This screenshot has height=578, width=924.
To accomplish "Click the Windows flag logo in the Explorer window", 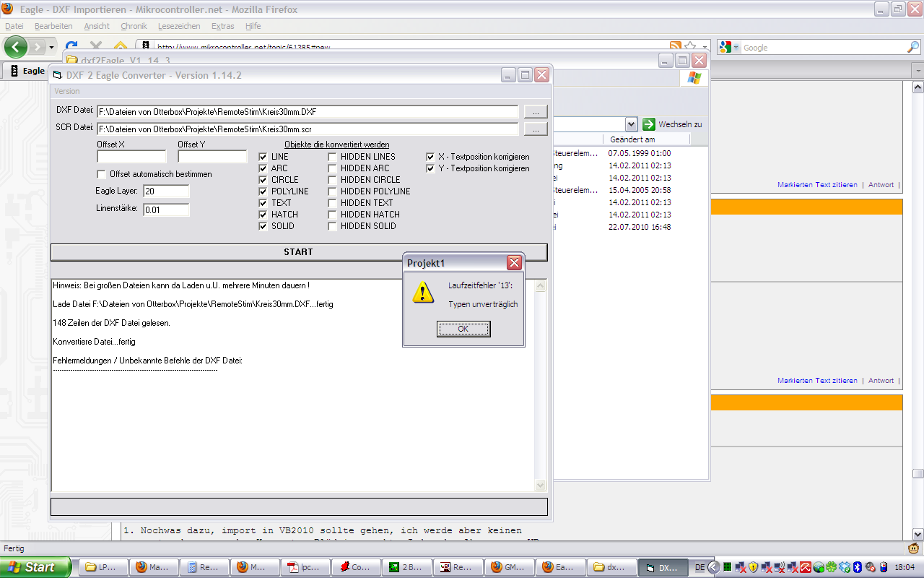I will 694,78.
